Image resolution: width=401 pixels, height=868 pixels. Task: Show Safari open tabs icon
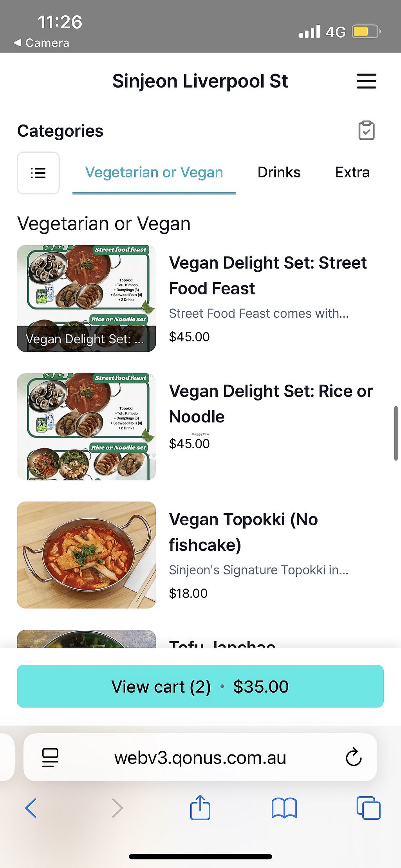[x=368, y=808]
